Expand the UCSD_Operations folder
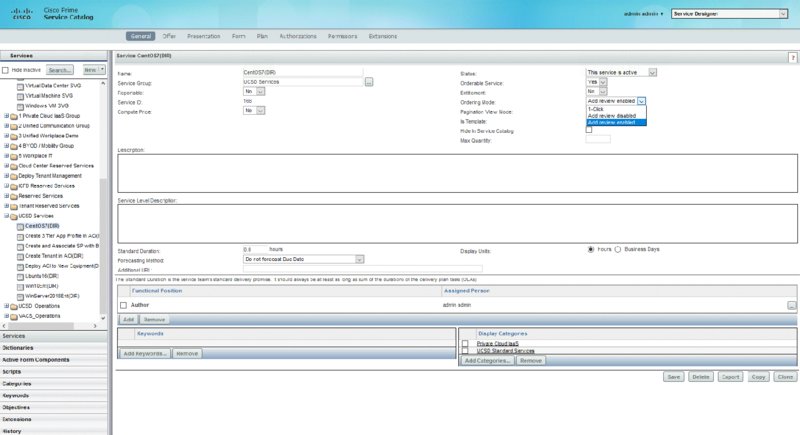 pyautogui.click(x=6, y=305)
